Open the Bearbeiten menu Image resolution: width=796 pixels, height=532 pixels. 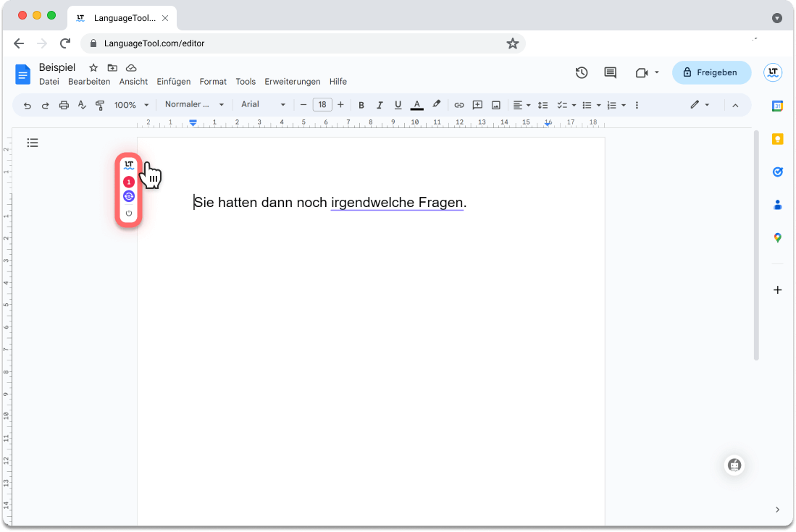(89, 82)
